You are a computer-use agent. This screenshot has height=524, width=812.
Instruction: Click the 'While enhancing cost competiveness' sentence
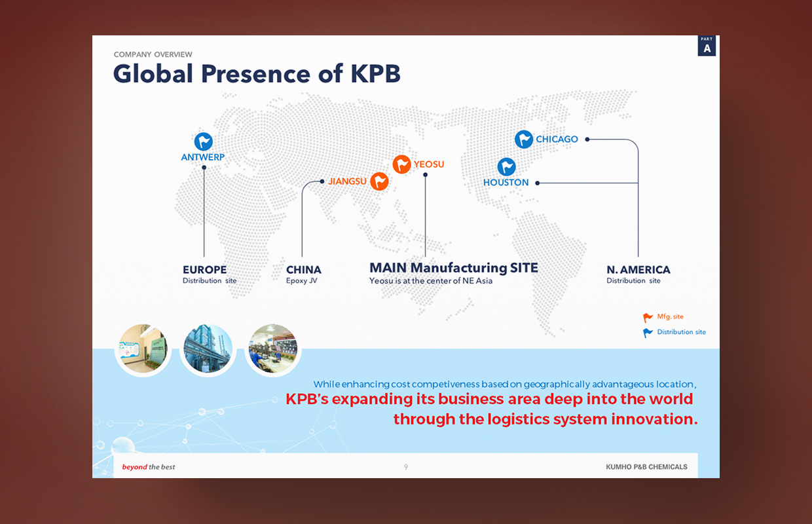pyautogui.click(x=505, y=384)
